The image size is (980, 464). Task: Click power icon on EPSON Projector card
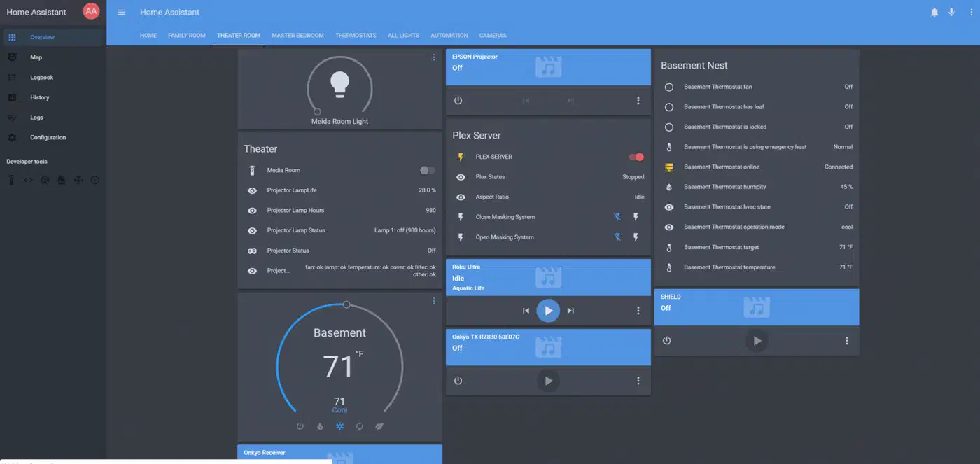tap(458, 101)
